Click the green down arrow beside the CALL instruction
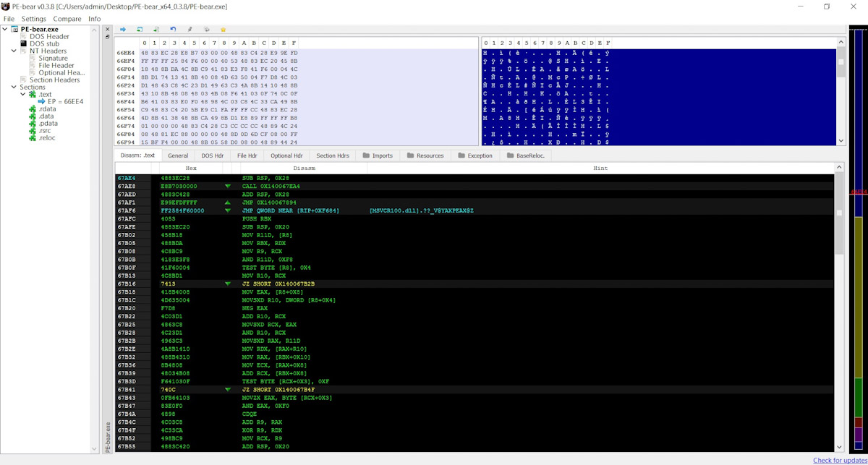 [x=228, y=186]
